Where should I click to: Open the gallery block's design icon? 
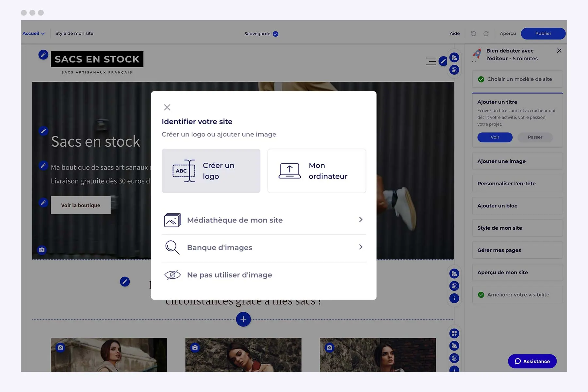tap(454, 346)
